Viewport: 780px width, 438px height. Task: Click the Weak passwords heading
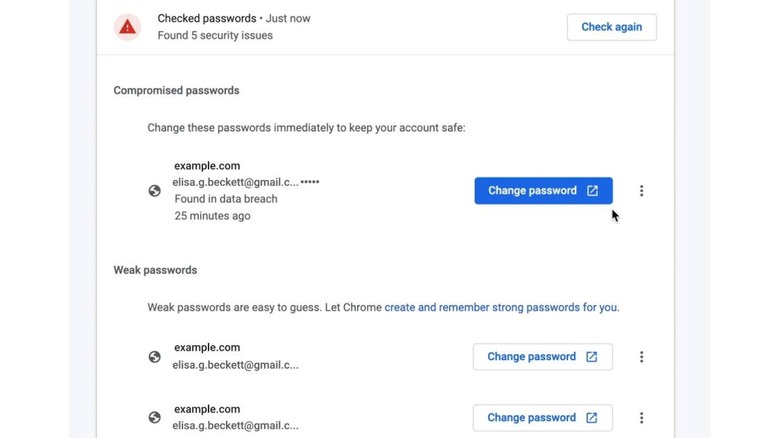point(155,270)
